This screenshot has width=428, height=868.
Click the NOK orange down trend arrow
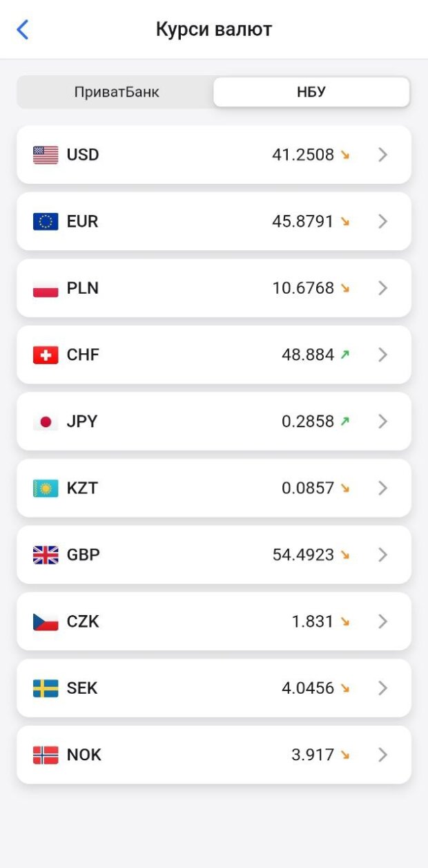[x=345, y=755]
